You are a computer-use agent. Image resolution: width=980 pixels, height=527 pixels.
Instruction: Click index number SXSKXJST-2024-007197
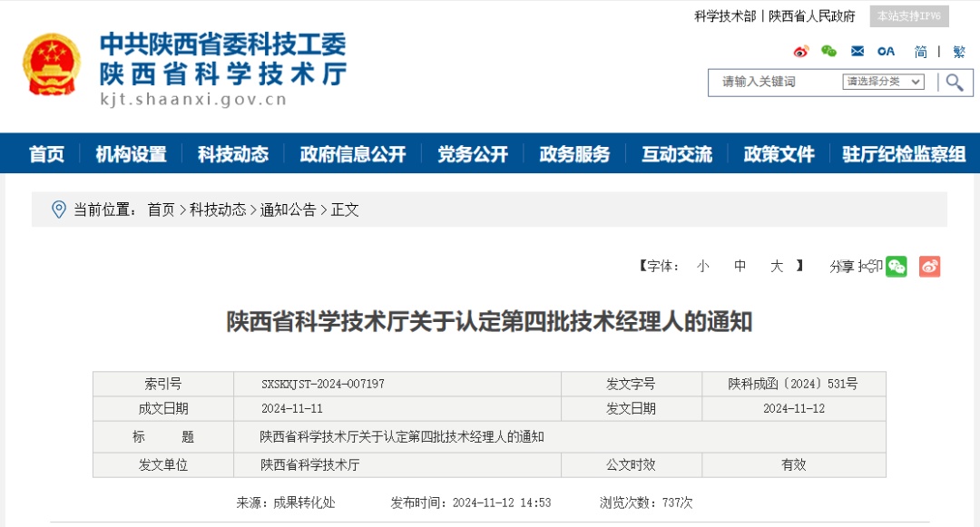pos(322,384)
